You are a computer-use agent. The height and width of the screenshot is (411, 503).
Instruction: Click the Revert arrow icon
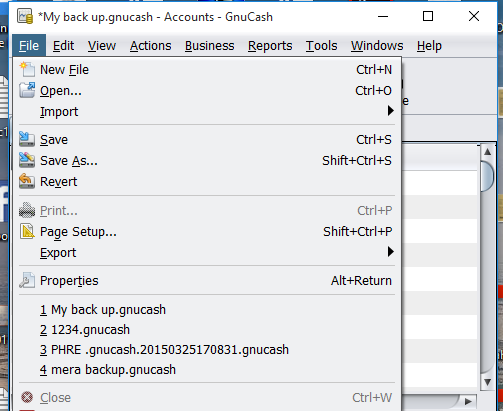[27, 181]
